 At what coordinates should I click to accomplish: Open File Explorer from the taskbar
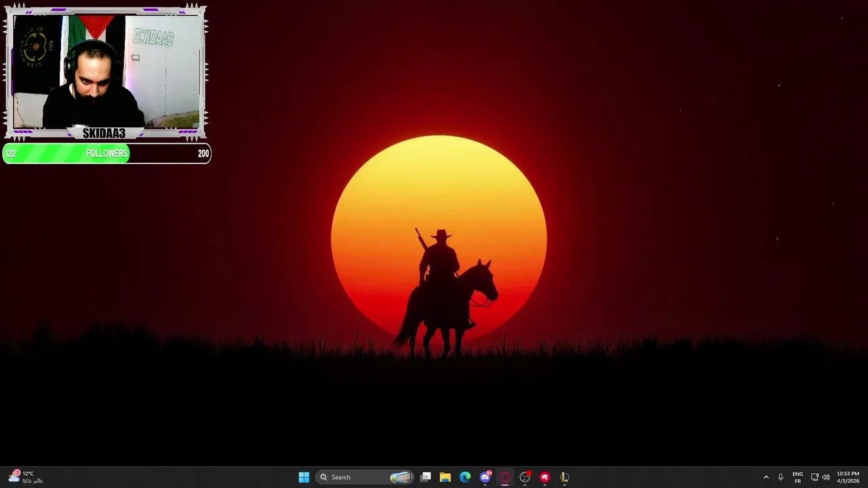[x=445, y=477]
